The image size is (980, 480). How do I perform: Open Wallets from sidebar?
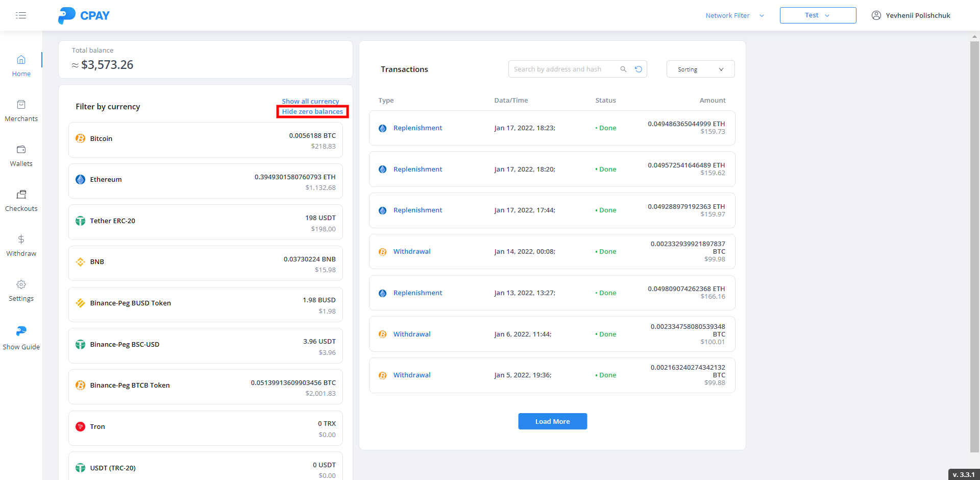point(21,156)
